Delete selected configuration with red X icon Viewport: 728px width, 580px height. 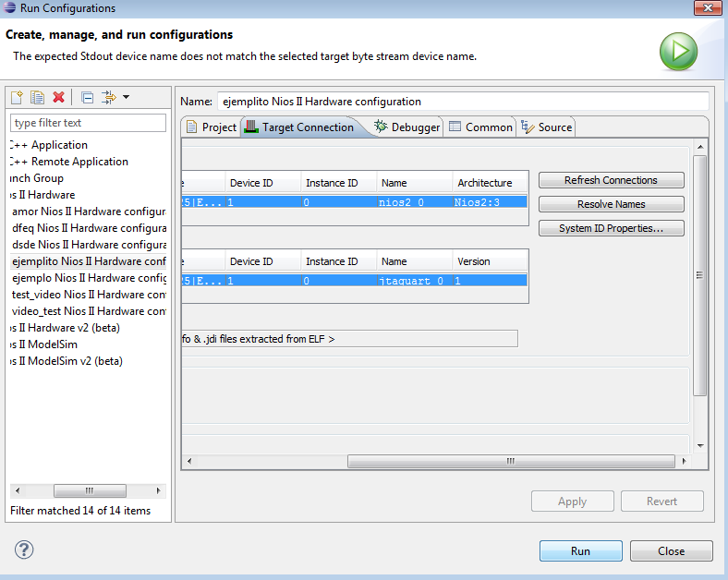[59, 97]
